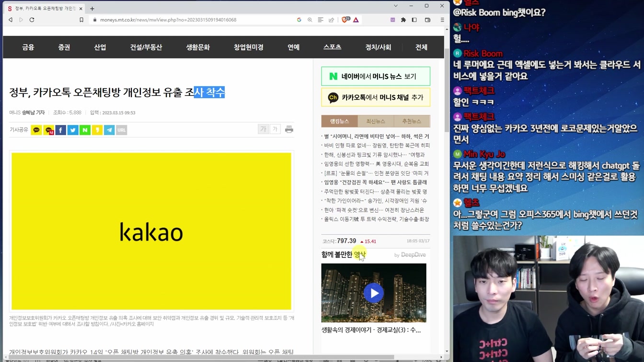Image resolution: width=644 pixels, height=362 pixels.
Task: Open the browser hamburger main menu
Action: point(442,20)
